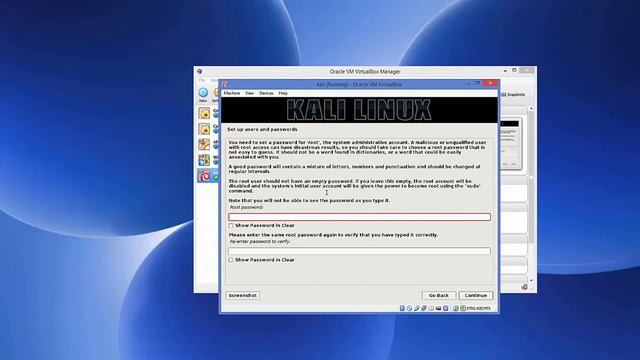Click the VirtualBox Manager title bar app icon
The image size is (640, 360).
(x=200, y=71)
